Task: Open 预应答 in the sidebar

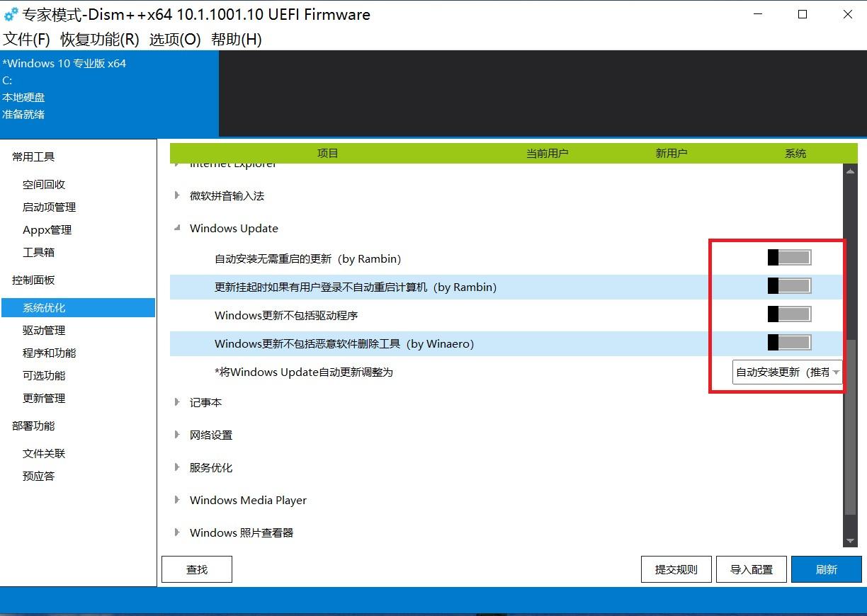Action: 38,476
